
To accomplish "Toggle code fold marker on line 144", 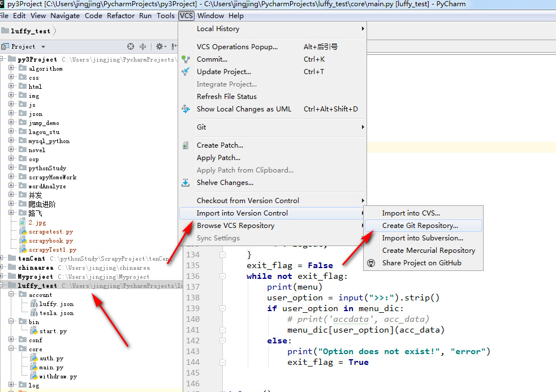I will (x=222, y=362).
